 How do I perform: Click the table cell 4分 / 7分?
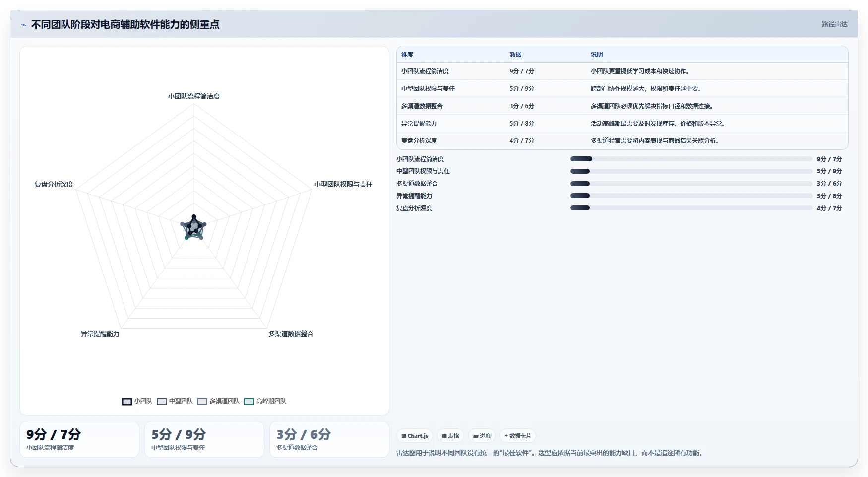(522, 141)
